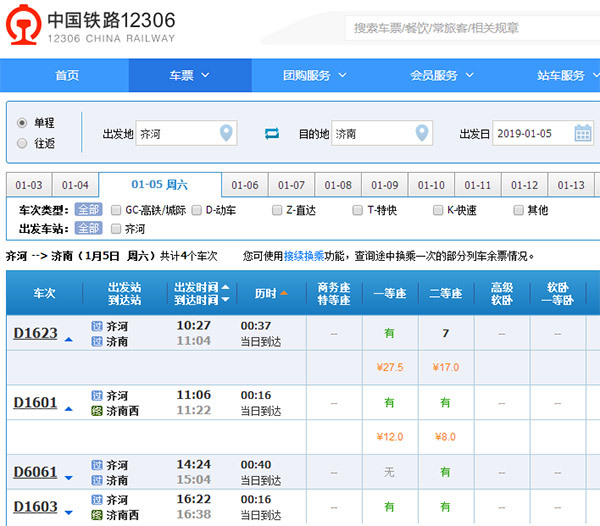Open location picker for 出发地 field
The image size is (600, 526).
[x=226, y=133]
